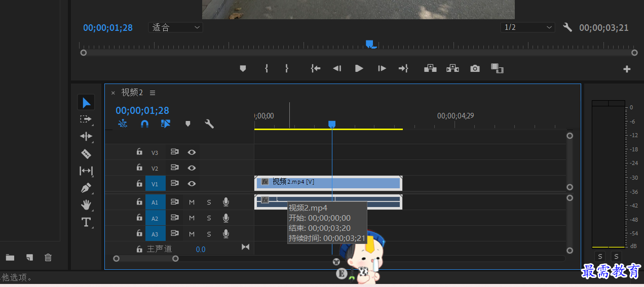Click the New Item icon in Project panel
This screenshot has width=644, height=287.
pos(30,258)
